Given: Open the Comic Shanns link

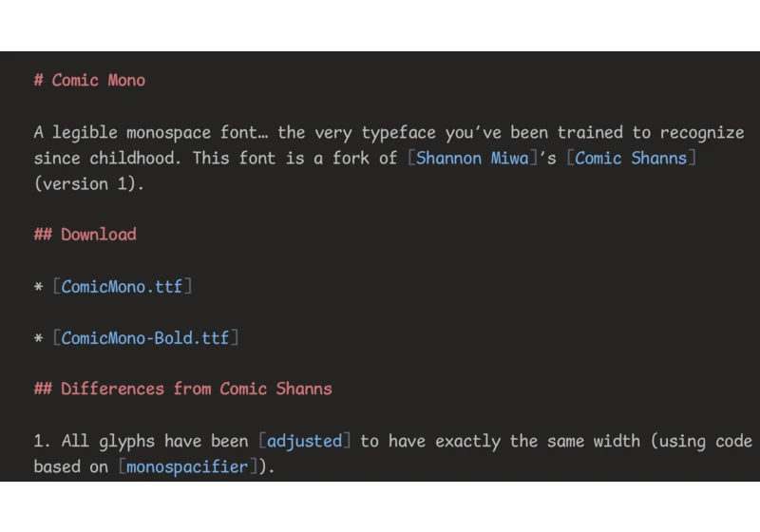Looking at the screenshot, I should click(x=631, y=158).
